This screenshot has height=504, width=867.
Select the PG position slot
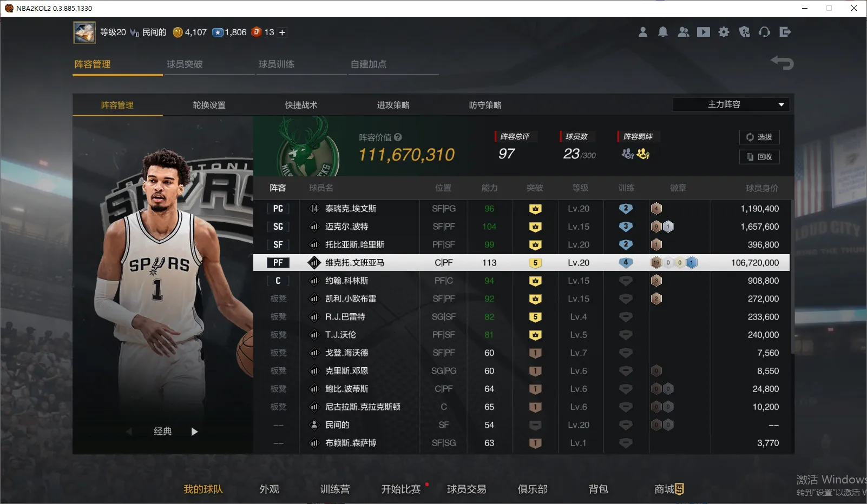278,209
